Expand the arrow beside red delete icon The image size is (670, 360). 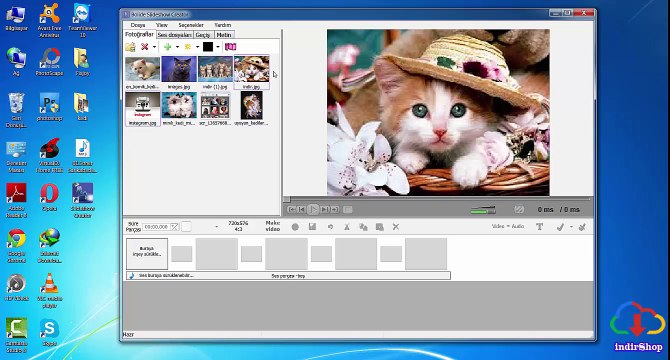click(x=154, y=47)
